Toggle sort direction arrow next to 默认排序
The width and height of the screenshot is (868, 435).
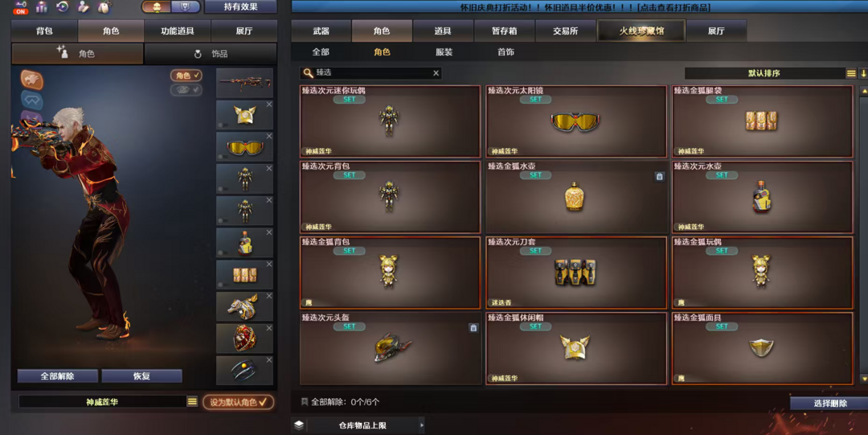point(863,73)
